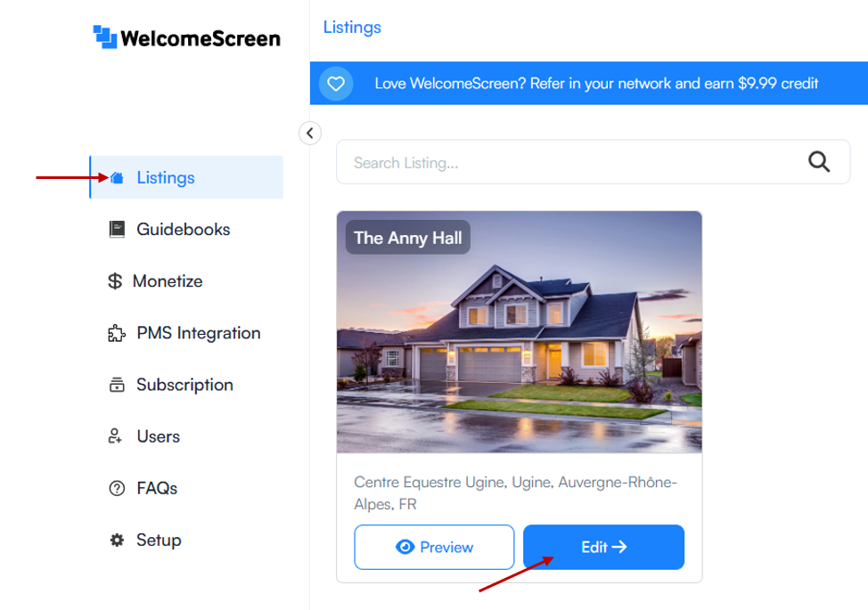
Task: Click the WelcomeScreen logo icon
Action: pyautogui.click(x=104, y=37)
